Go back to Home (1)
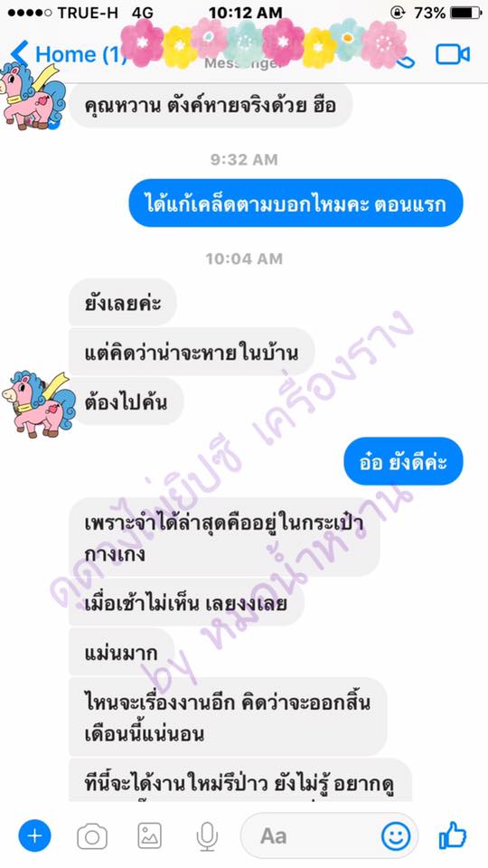This screenshot has height=868, width=488. pyautogui.click(x=68, y=54)
